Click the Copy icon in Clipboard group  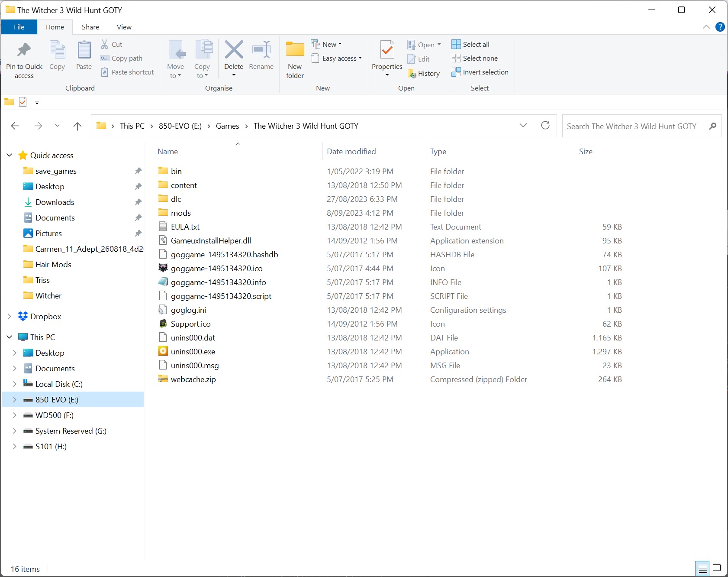coord(57,50)
